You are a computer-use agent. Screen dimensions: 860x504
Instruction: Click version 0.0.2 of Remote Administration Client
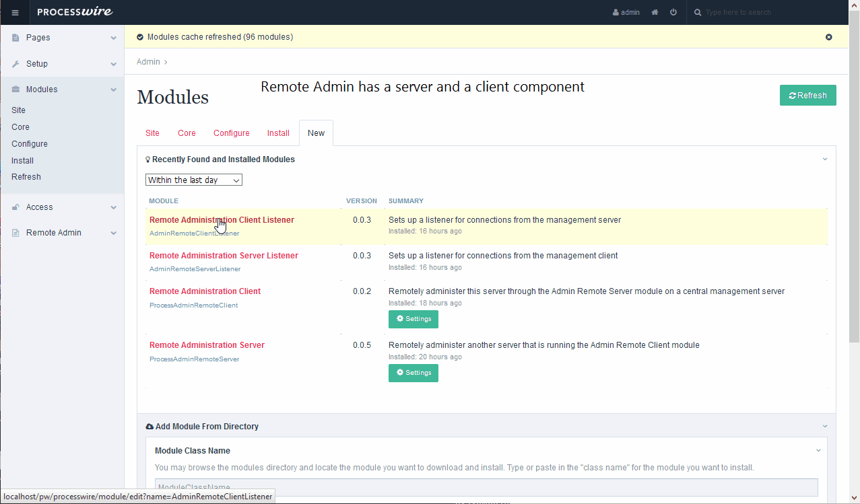(x=362, y=291)
